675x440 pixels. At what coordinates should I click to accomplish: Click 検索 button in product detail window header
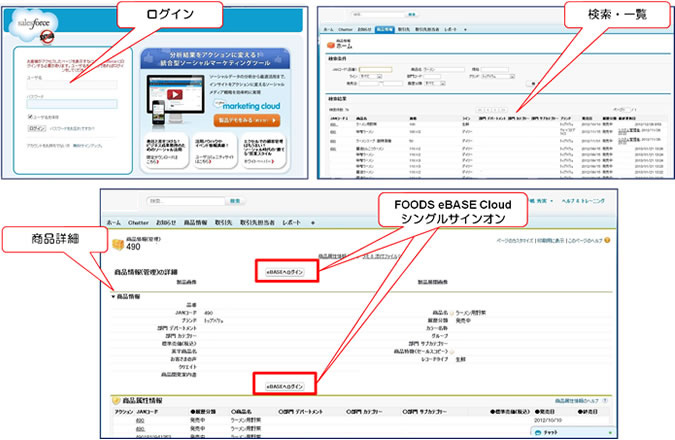[235, 201]
